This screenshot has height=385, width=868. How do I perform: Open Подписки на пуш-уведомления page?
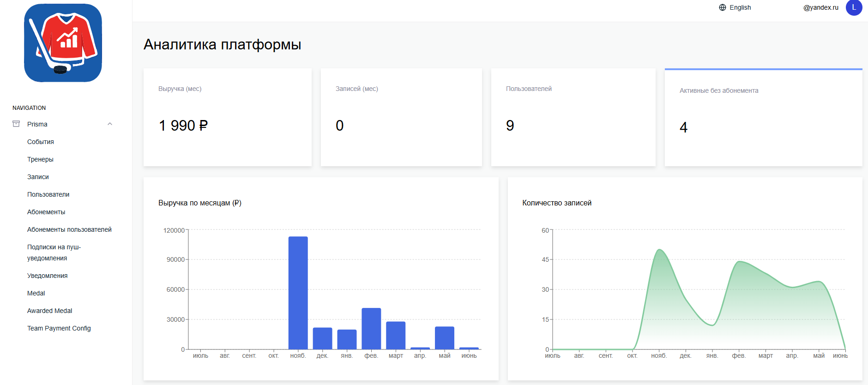click(54, 253)
